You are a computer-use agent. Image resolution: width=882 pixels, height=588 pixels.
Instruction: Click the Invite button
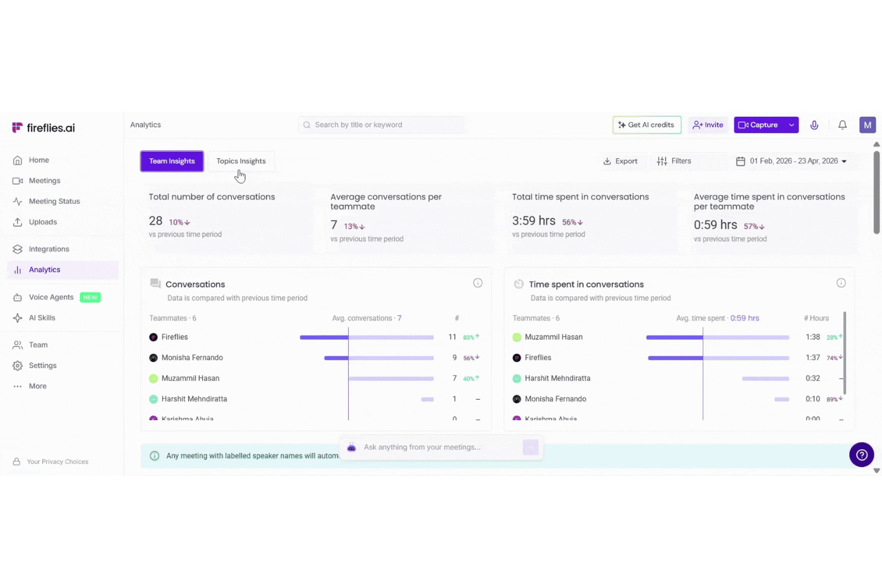[708, 125]
